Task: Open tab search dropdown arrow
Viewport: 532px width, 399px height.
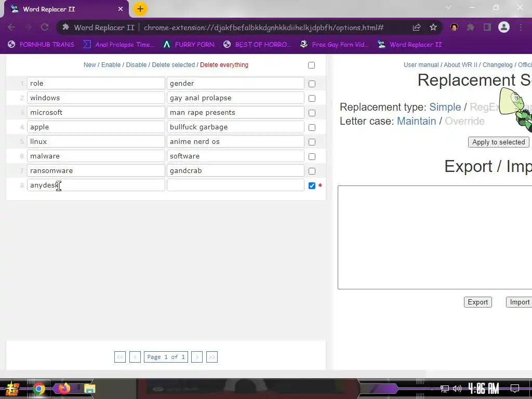Action: pos(448,7)
